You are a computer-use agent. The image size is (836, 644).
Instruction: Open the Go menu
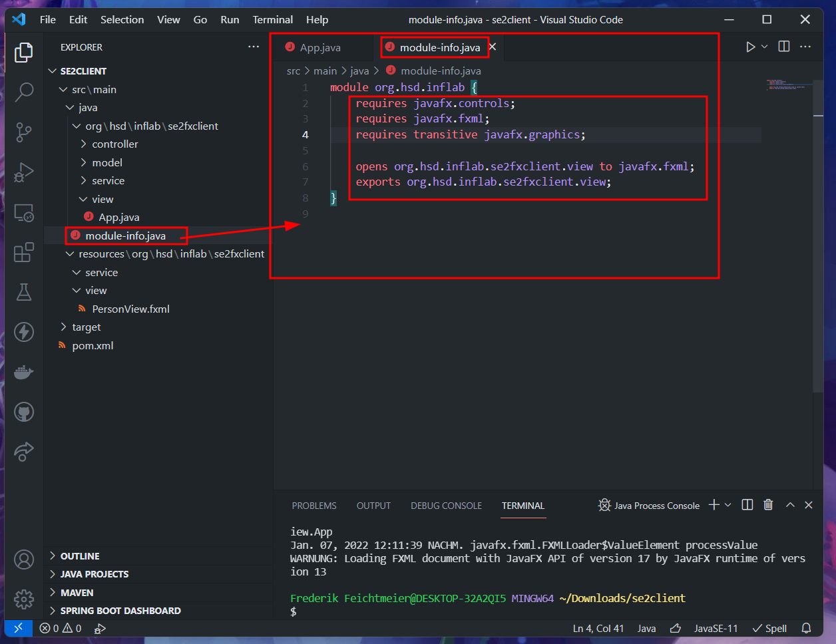click(x=200, y=19)
